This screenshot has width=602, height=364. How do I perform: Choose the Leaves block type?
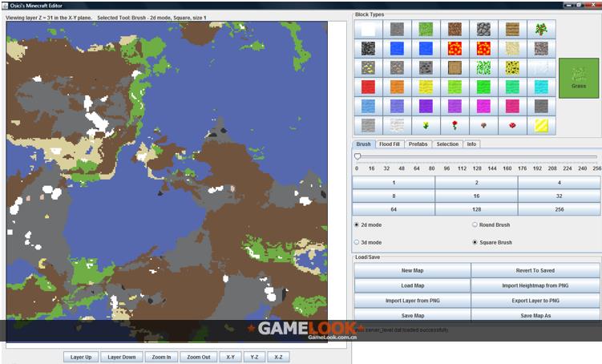tap(483, 67)
